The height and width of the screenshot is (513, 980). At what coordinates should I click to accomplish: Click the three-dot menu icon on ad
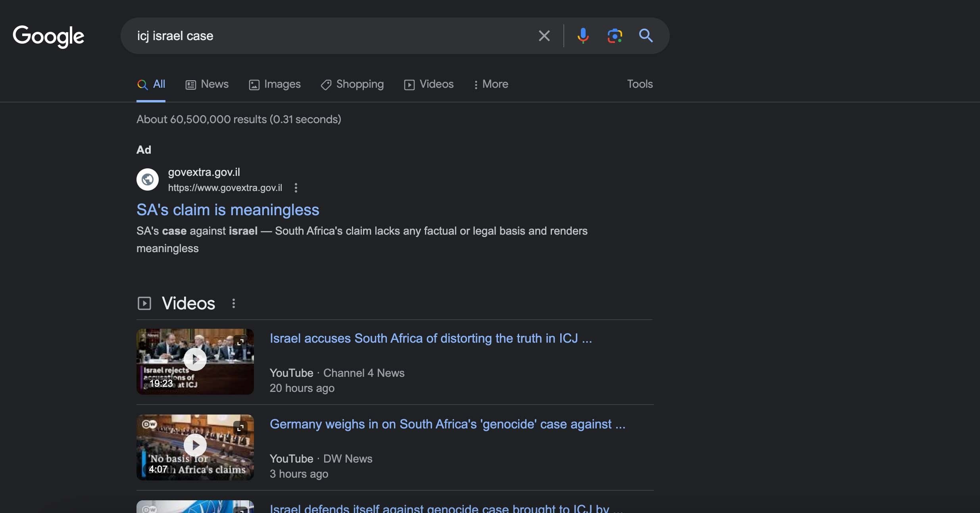pyautogui.click(x=296, y=187)
